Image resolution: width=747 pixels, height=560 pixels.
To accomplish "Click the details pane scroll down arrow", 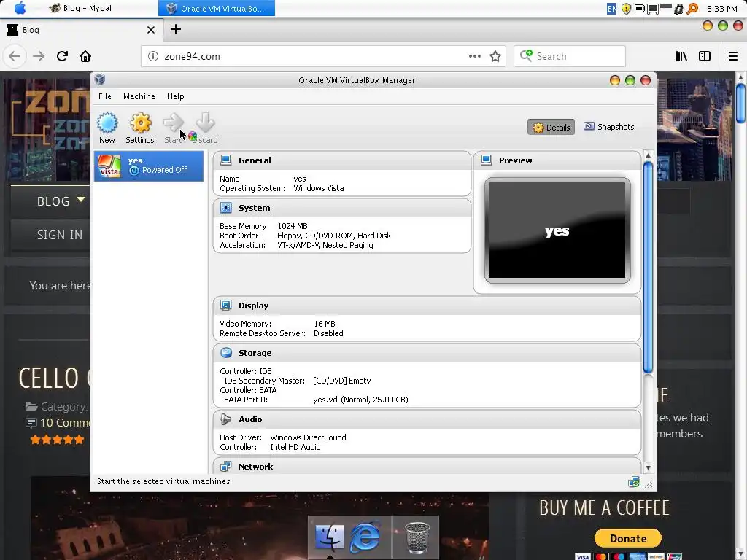I will [x=648, y=468].
